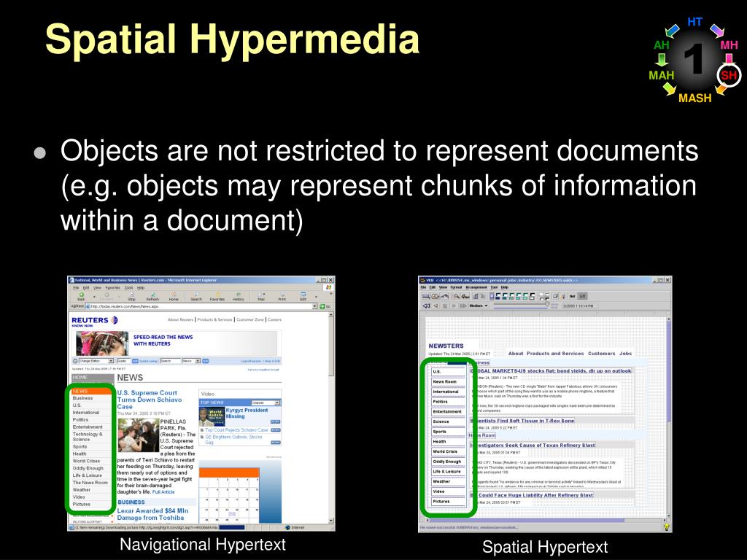Open the Arrangement menu in VKB window
This screenshot has width=747, height=560.
476,287
